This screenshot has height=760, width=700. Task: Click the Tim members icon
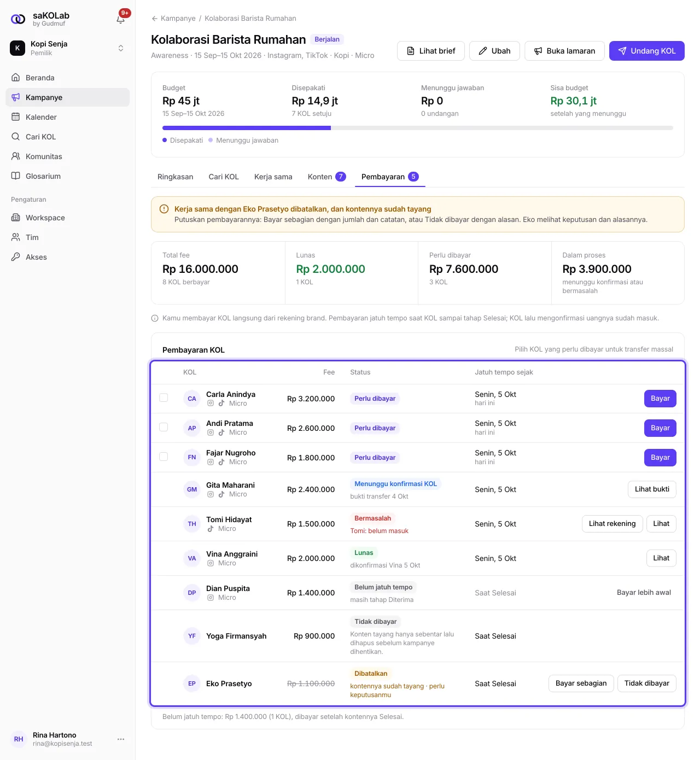coord(16,237)
